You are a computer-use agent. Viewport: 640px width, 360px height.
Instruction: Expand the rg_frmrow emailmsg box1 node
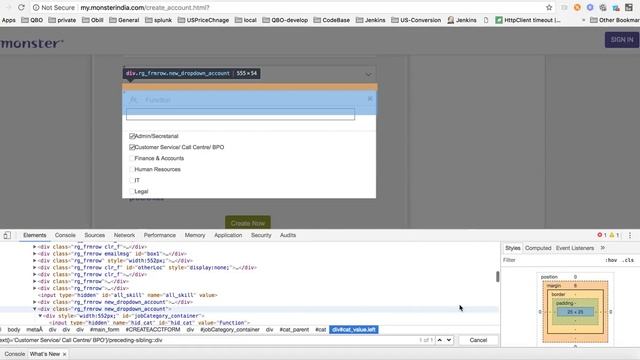[x=35, y=253]
